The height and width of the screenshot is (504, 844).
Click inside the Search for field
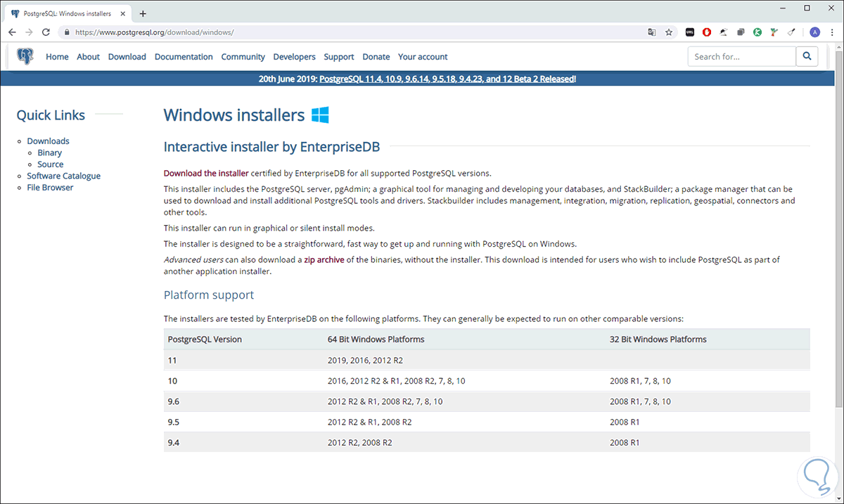point(741,56)
